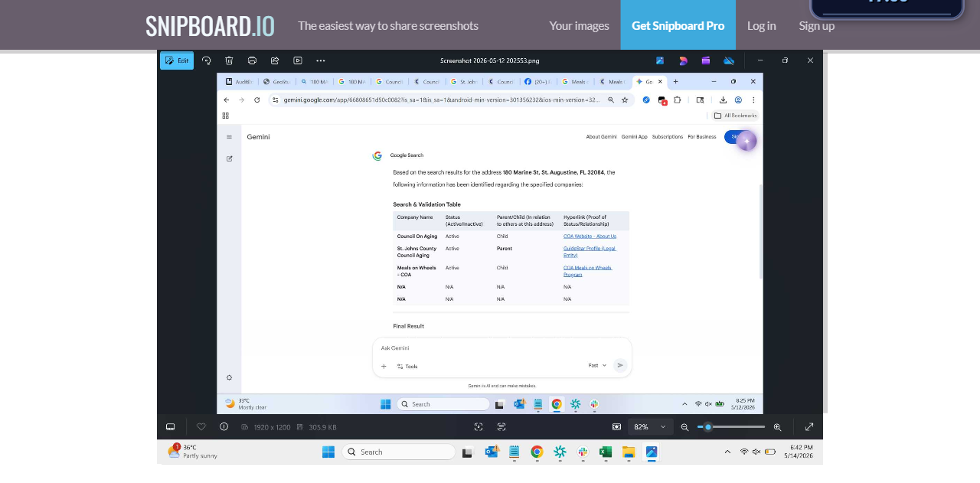Screen dimensions: 980x483
Task: Click the Log in link
Action: 761,25
